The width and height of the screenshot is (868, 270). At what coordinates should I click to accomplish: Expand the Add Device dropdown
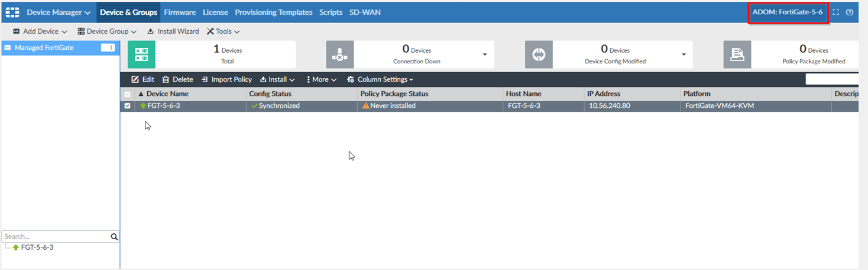40,31
